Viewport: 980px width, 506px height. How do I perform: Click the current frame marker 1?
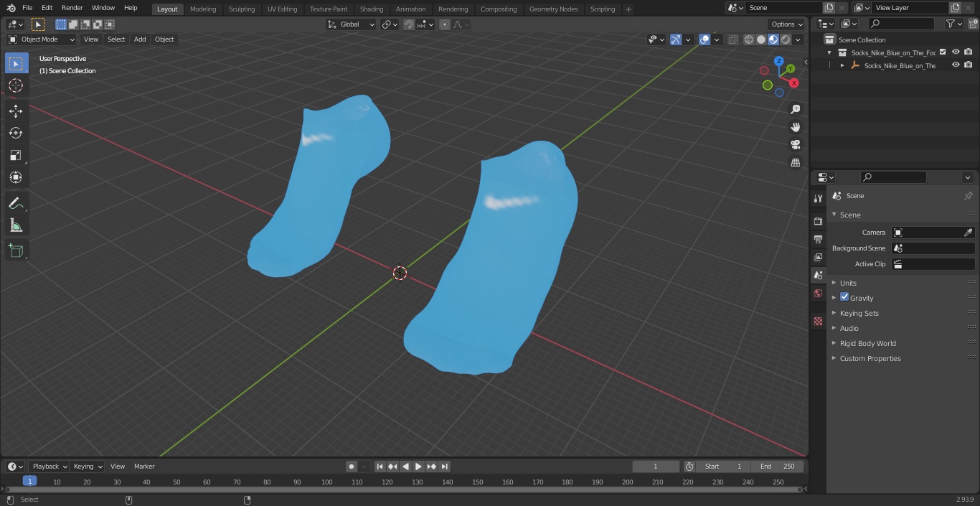point(29,482)
